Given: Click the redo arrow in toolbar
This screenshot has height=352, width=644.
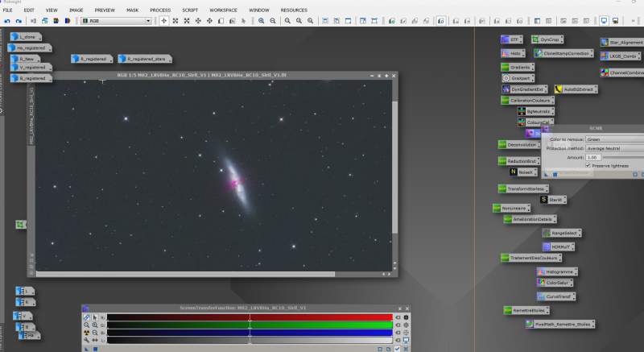Looking at the screenshot, I should coord(19,20).
